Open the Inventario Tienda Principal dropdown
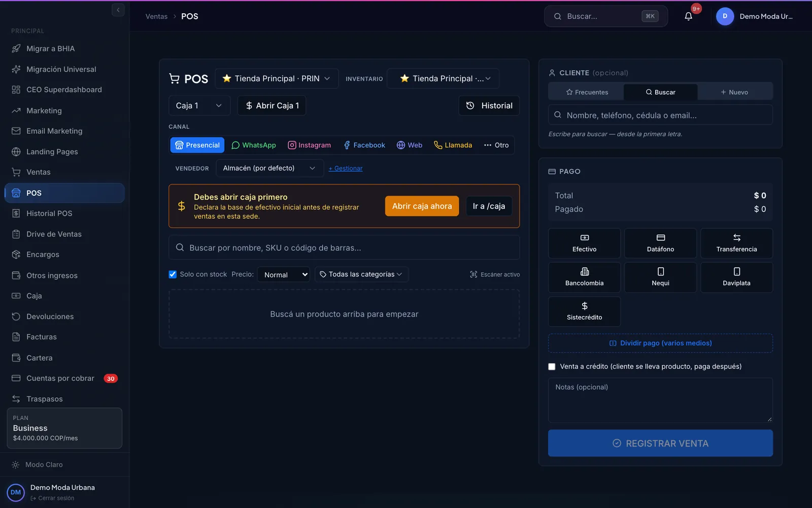812x508 pixels. [443, 79]
